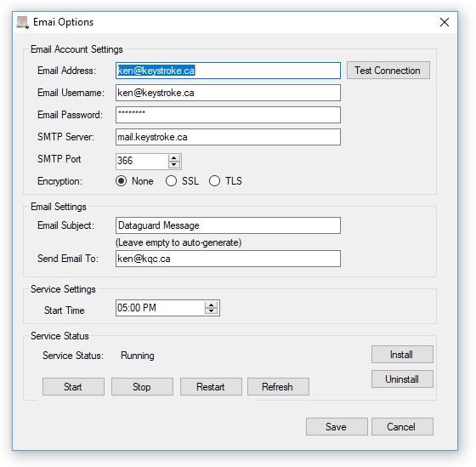Install the service
This screenshot has width=476, height=467.
tap(402, 354)
